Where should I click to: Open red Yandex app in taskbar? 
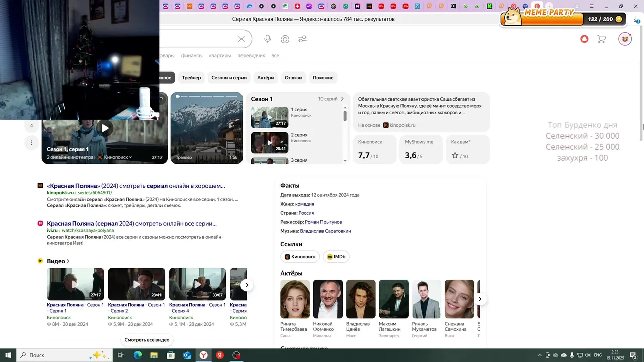pyautogui.click(x=220, y=355)
